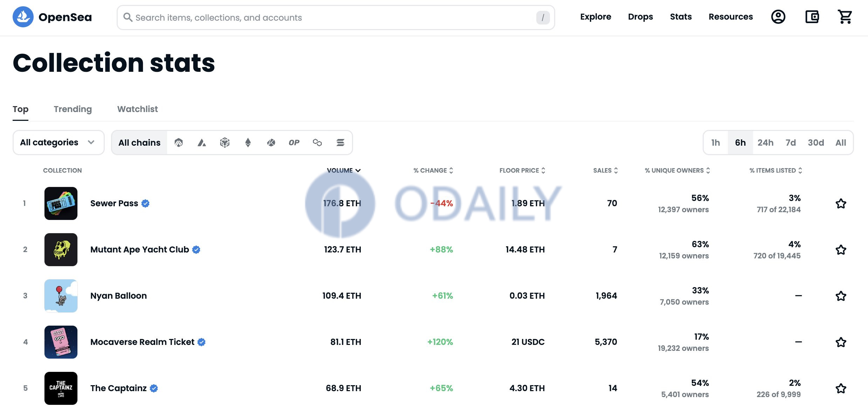Open the Mutant Ape Yacht Club collection
Image resolution: width=868 pixels, height=409 pixels.
coord(140,250)
